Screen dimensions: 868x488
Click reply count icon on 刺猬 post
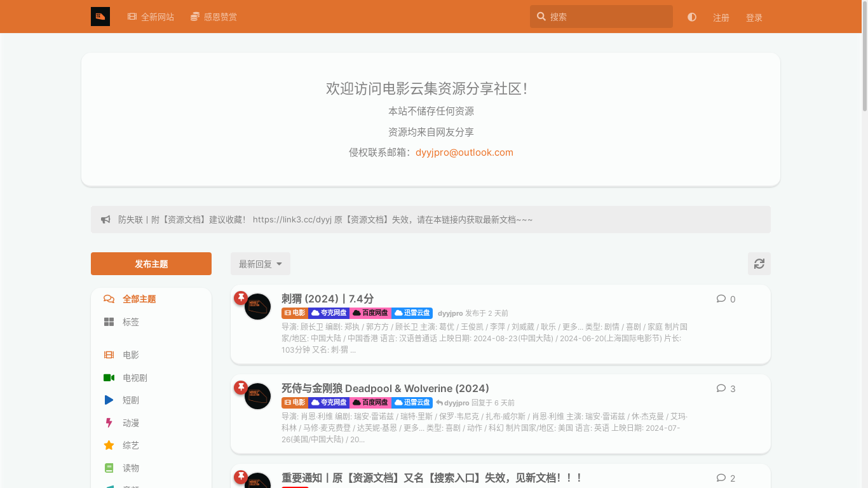(721, 299)
